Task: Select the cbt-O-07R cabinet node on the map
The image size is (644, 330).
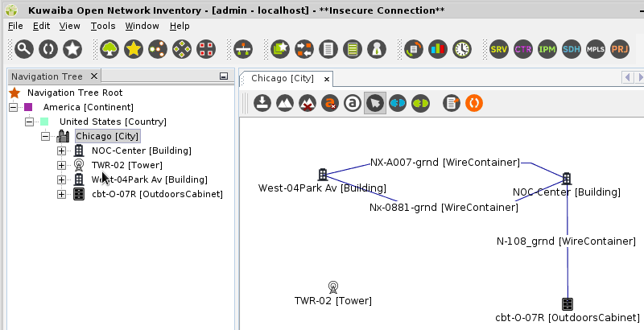Action: coord(568,304)
